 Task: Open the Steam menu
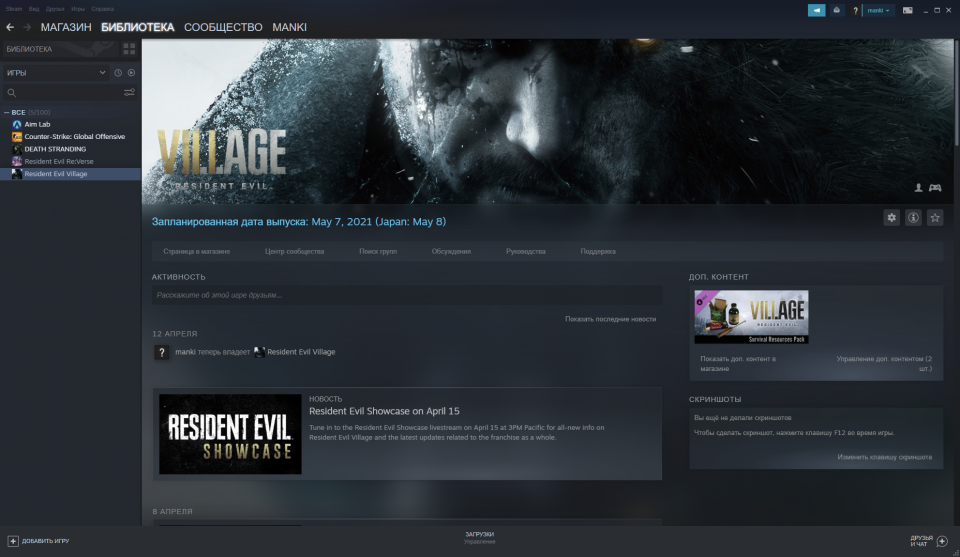pos(13,9)
